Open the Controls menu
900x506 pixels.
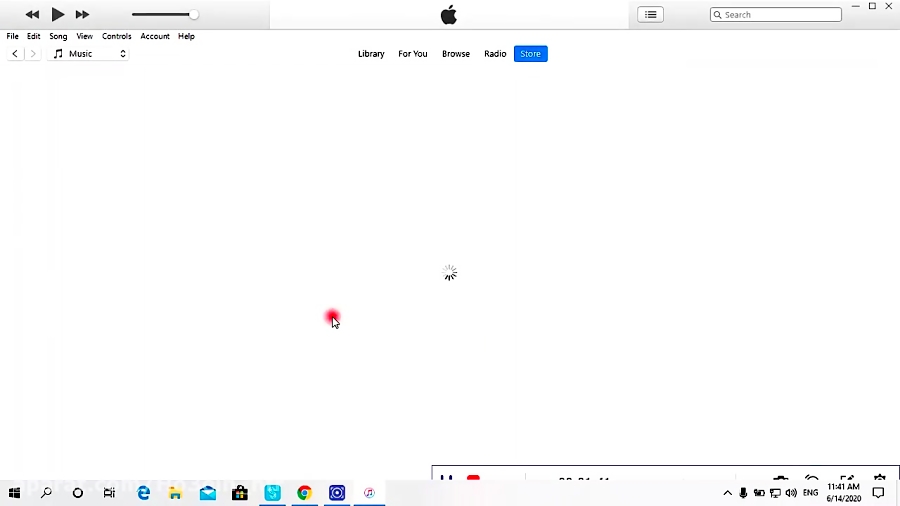pos(117,36)
